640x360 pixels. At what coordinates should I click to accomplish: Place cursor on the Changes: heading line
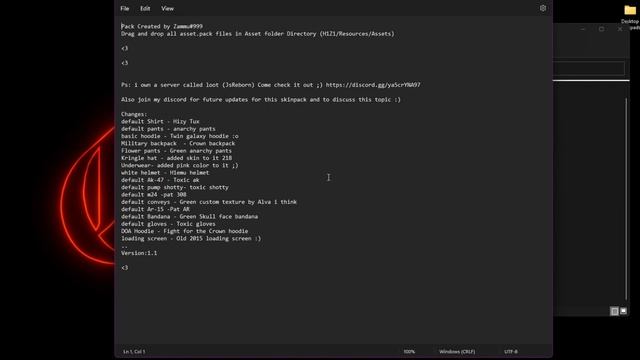click(134, 114)
